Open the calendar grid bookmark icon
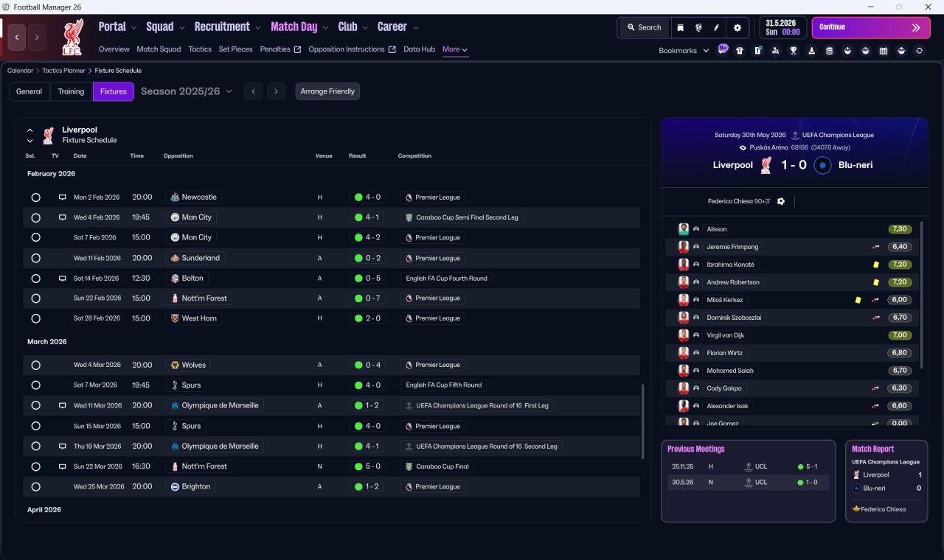This screenshot has width=944, height=560. (884, 51)
